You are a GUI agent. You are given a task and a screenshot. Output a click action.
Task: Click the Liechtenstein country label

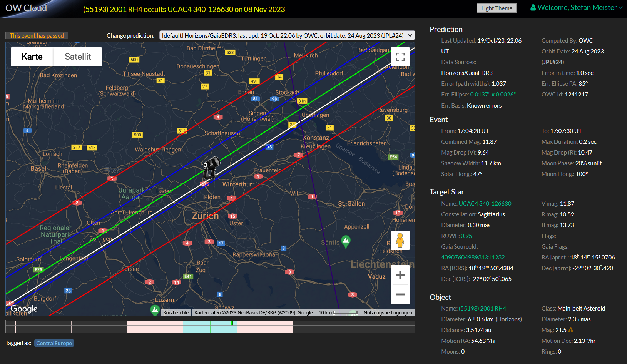(382, 264)
